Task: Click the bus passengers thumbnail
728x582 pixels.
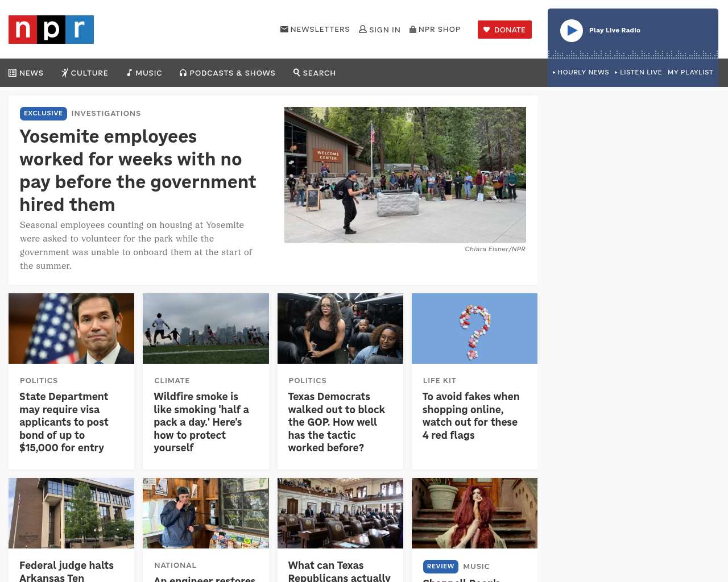Action: tap(340, 329)
